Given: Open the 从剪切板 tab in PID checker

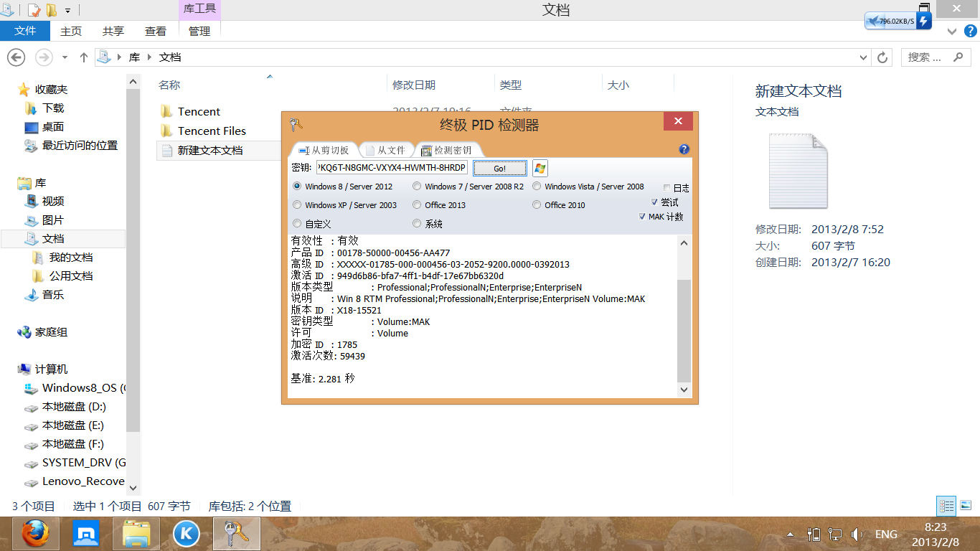Looking at the screenshot, I should tap(324, 150).
